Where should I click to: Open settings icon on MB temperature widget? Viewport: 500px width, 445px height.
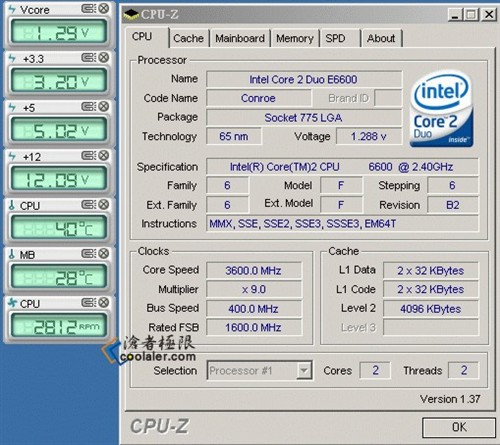pos(88,254)
